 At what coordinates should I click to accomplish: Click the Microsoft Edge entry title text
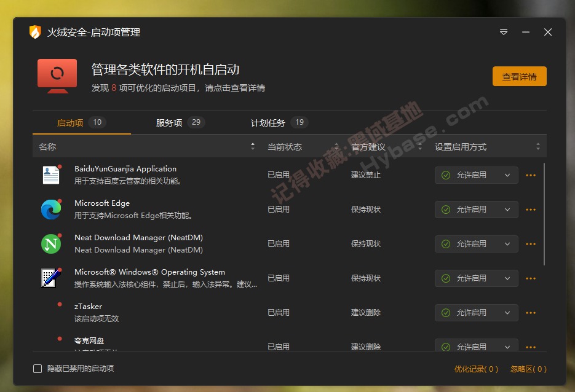[102, 203]
